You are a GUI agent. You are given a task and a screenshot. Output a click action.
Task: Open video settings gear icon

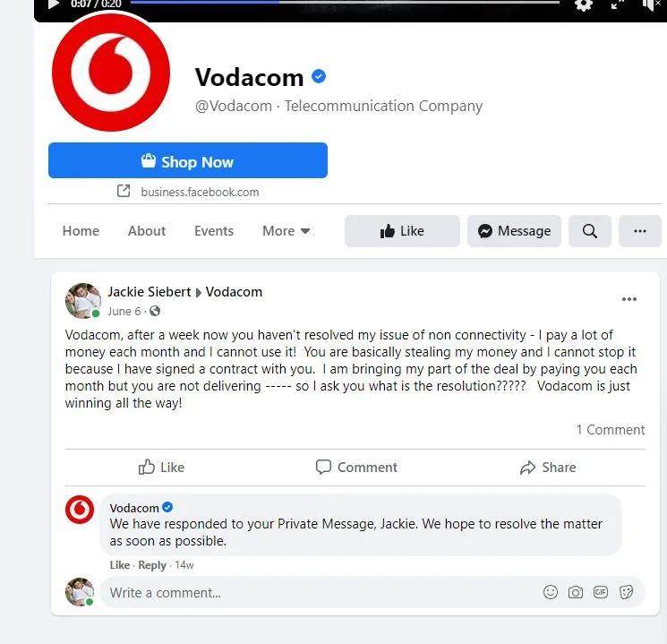click(583, 4)
